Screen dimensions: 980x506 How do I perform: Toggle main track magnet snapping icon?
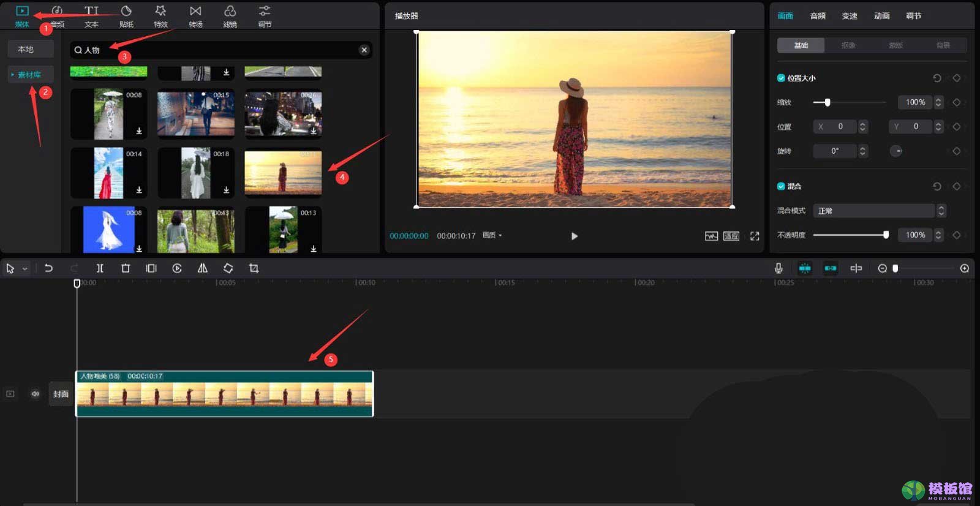coord(805,268)
